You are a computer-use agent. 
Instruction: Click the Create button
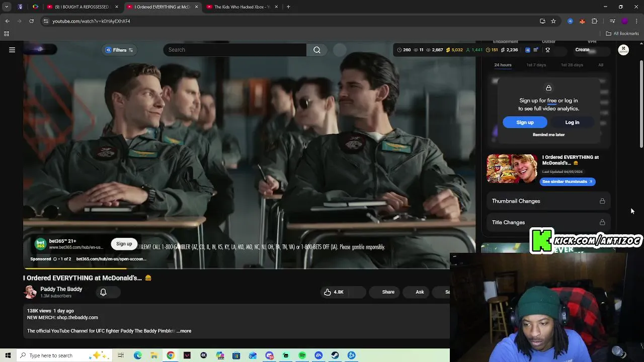(x=582, y=50)
